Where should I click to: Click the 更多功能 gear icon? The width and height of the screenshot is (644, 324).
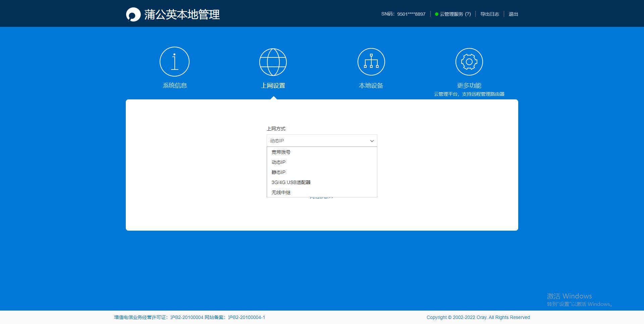coord(469,62)
